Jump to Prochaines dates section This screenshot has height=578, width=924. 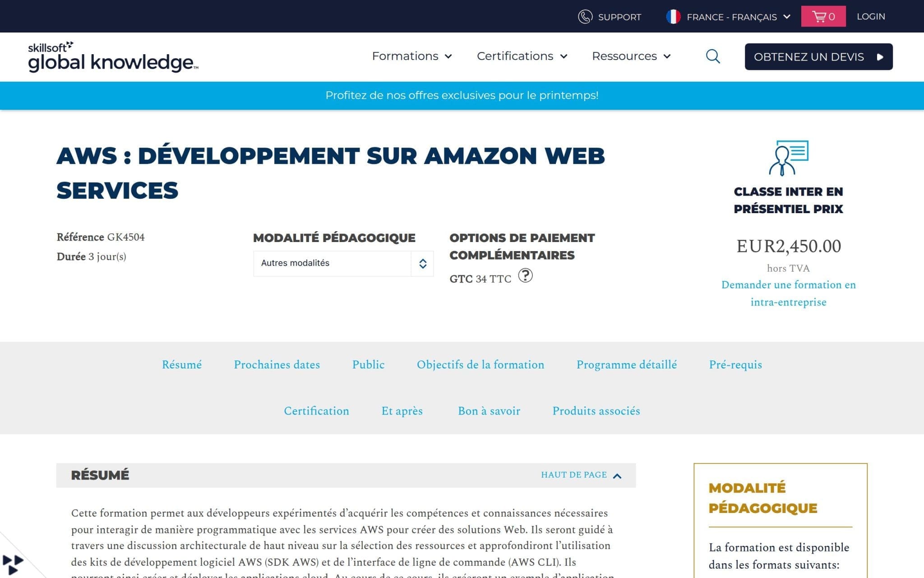click(277, 364)
